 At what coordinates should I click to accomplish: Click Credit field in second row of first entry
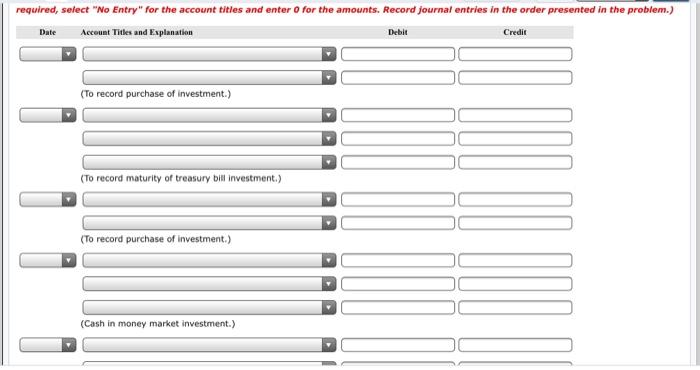(x=515, y=78)
